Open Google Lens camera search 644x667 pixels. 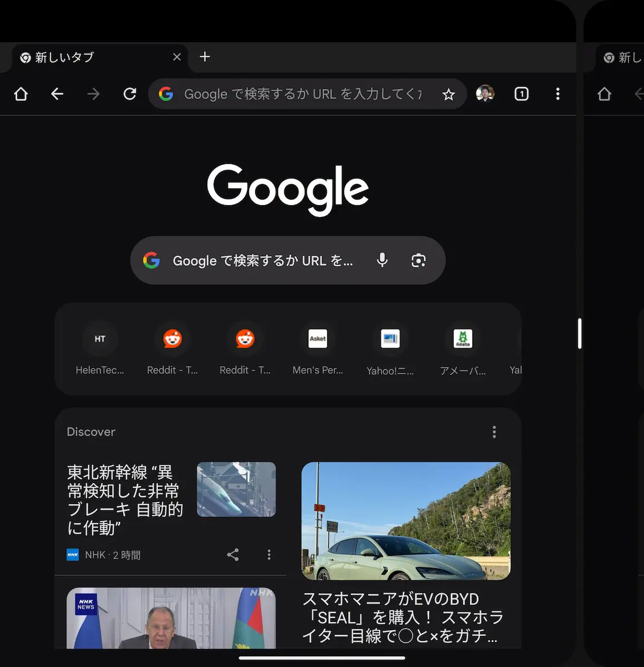click(x=418, y=260)
